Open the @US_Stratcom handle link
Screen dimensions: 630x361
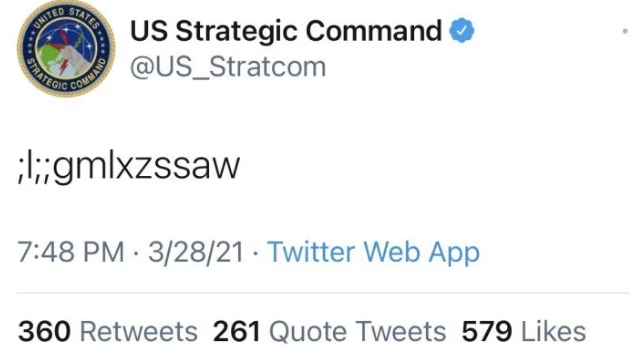pos(228,67)
